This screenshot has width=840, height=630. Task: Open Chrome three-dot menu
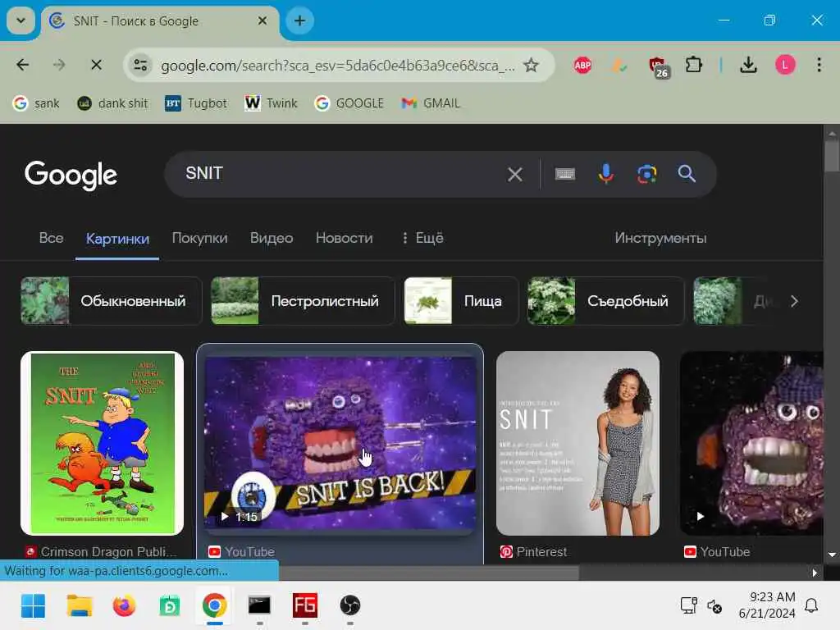(x=819, y=66)
